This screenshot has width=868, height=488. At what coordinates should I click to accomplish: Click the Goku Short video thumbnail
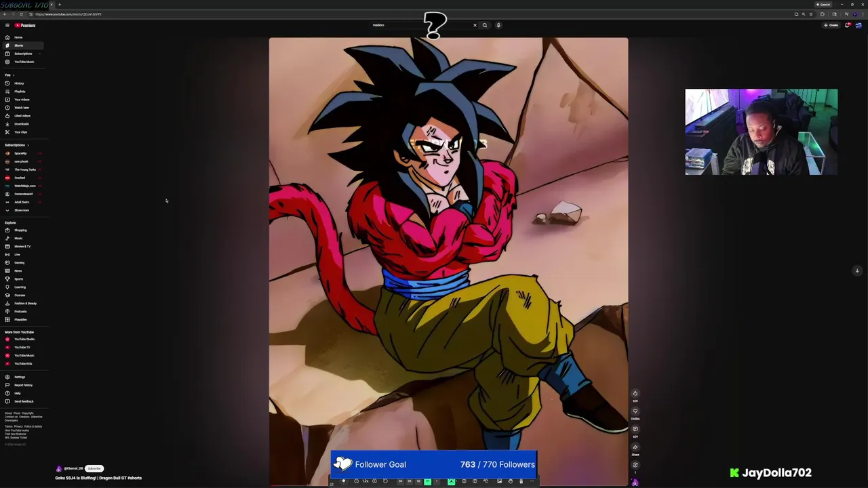click(448, 261)
